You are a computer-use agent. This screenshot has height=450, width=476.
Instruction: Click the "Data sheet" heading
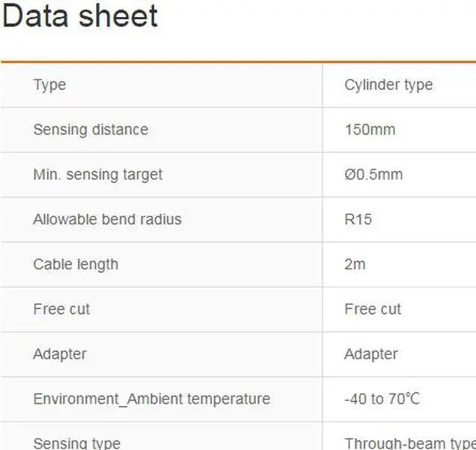tap(80, 16)
